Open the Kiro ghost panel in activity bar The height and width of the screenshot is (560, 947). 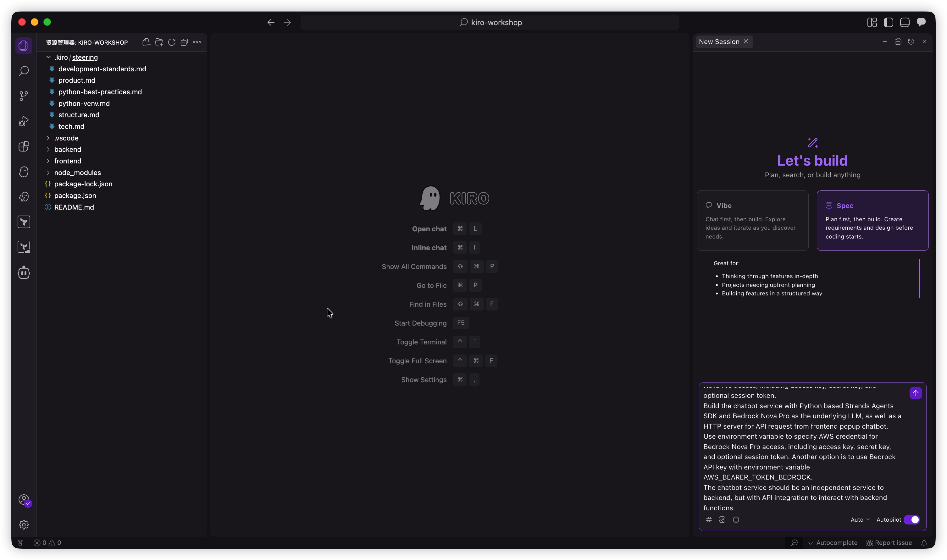pyautogui.click(x=24, y=172)
